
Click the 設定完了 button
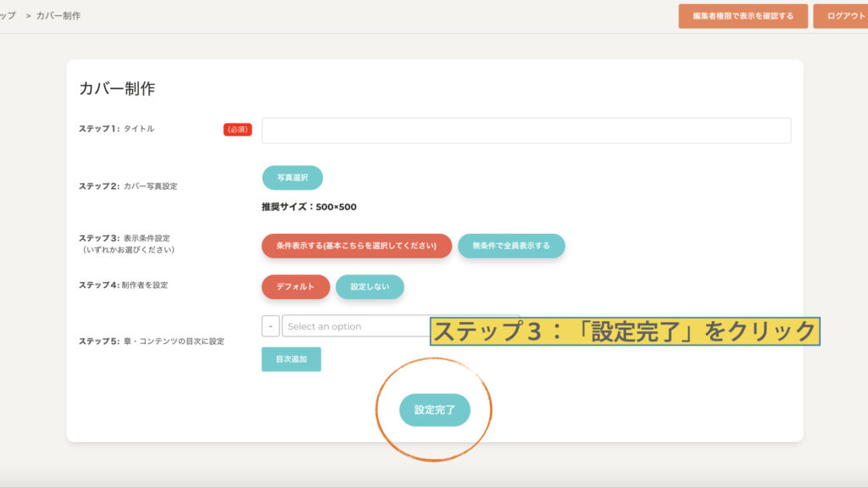tap(434, 410)
